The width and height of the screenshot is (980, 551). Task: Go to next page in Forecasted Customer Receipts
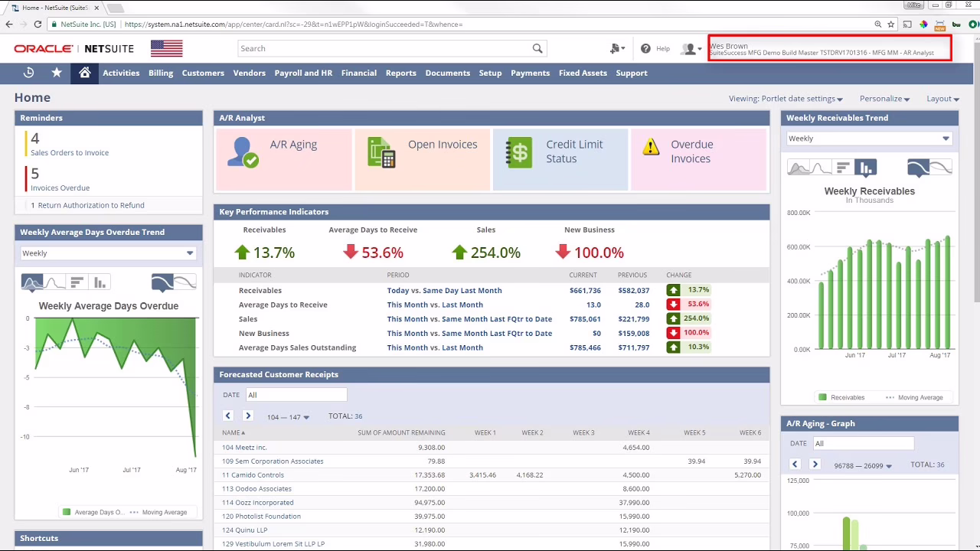[x=248, y=416]
